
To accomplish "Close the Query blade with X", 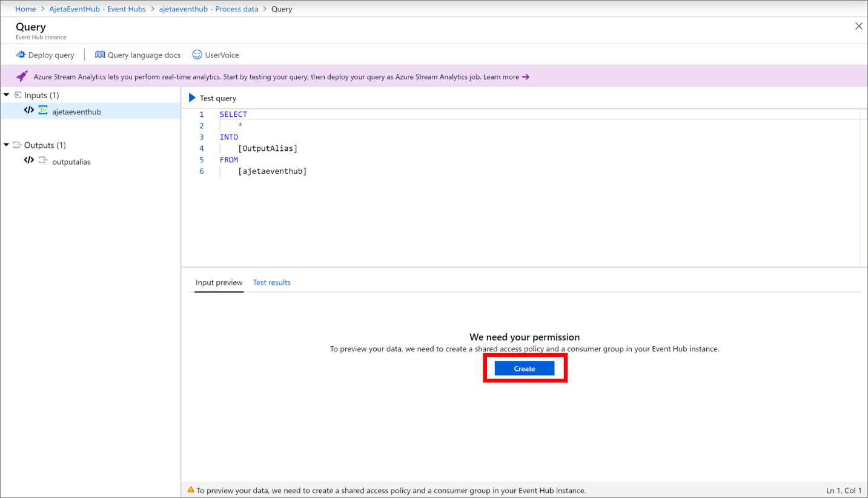I will (x=858, y=26).
